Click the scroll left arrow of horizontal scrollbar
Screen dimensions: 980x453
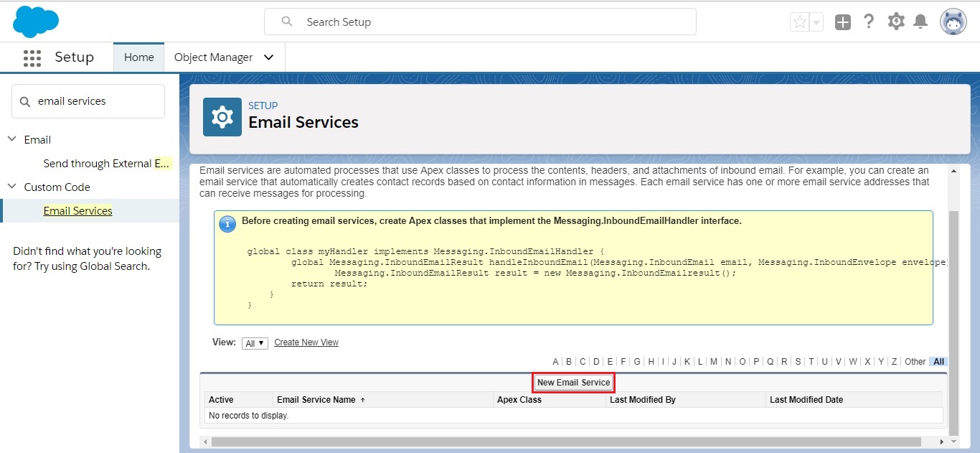click(206, 442)
